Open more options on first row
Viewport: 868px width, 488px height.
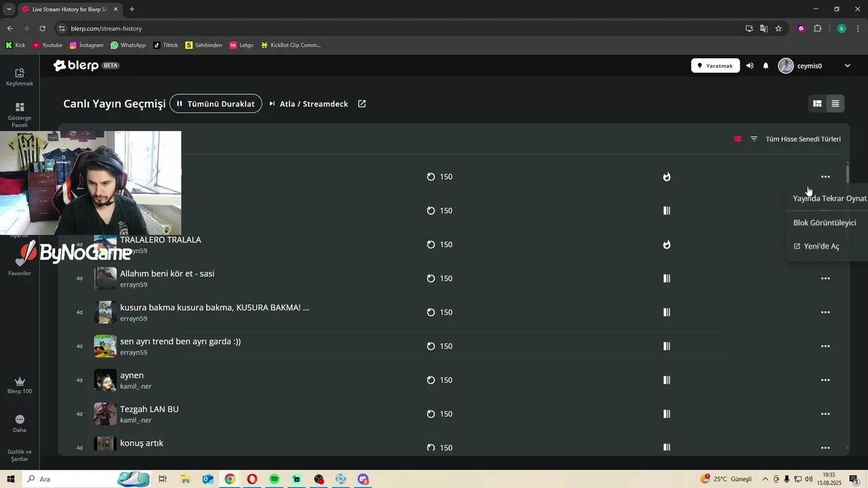tap(825, 177)
